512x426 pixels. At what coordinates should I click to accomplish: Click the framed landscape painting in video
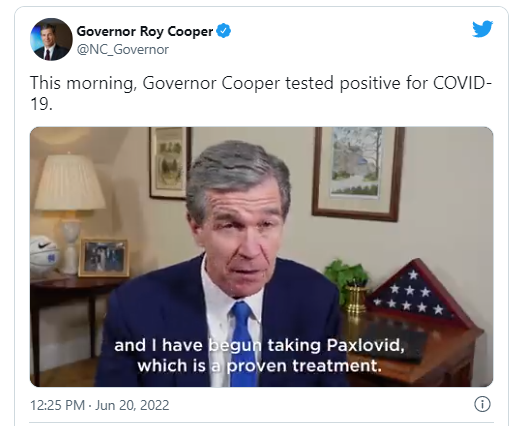click(x=358, y=174)
